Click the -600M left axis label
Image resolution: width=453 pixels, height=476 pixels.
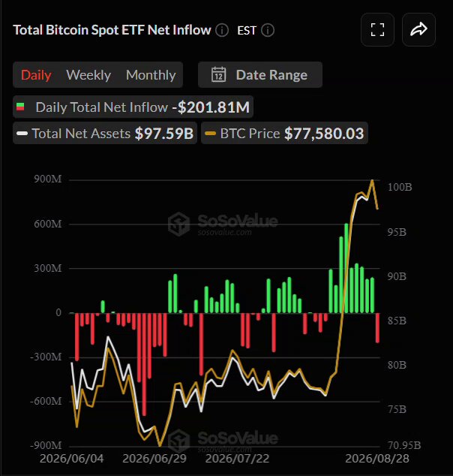click(46, 402)
